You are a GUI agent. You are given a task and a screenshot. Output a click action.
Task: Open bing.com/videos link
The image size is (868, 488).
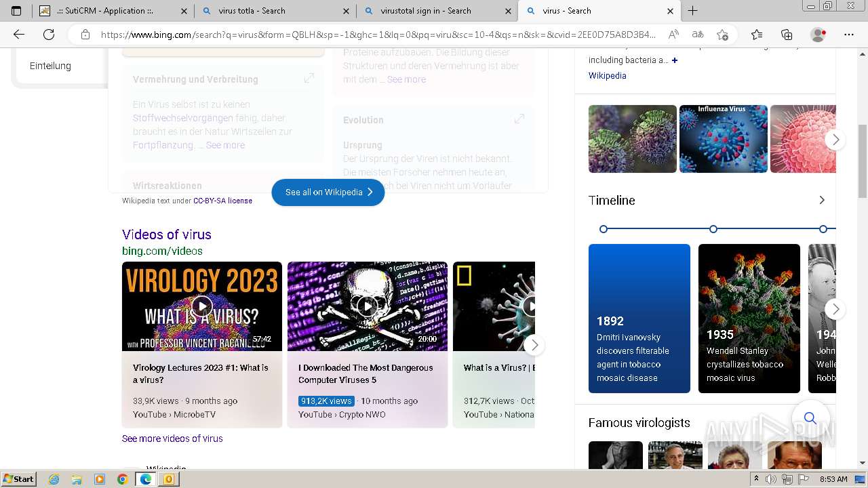(x=162, y=251)
